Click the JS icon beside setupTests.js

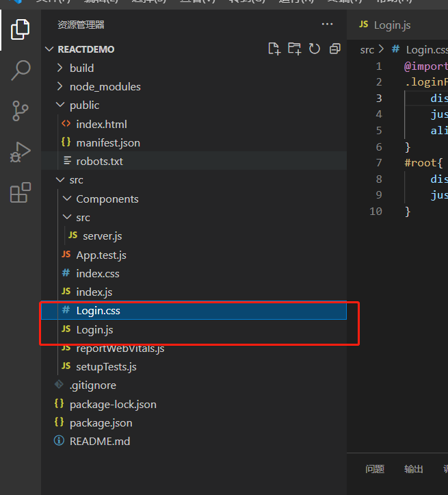[x=66, y=366]
